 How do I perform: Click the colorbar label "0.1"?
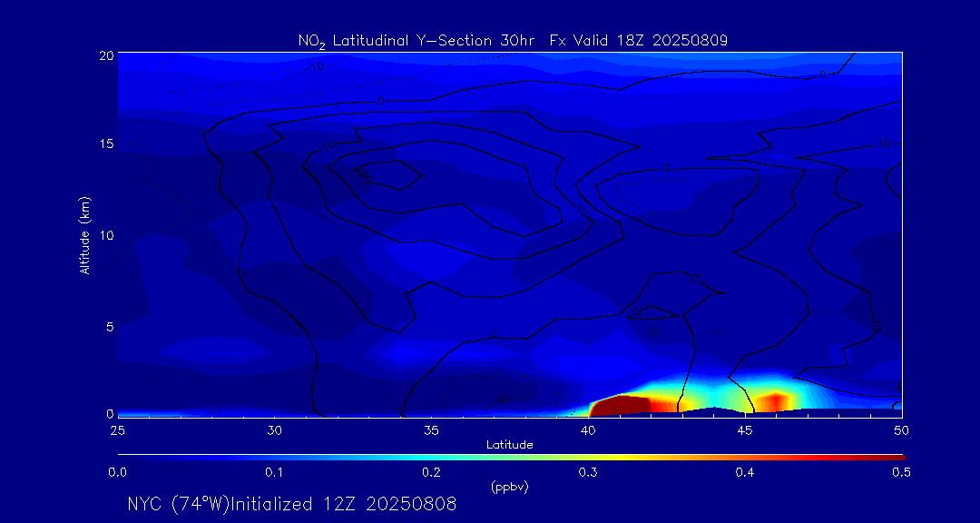pyautogui.click(x=274, y=473)
